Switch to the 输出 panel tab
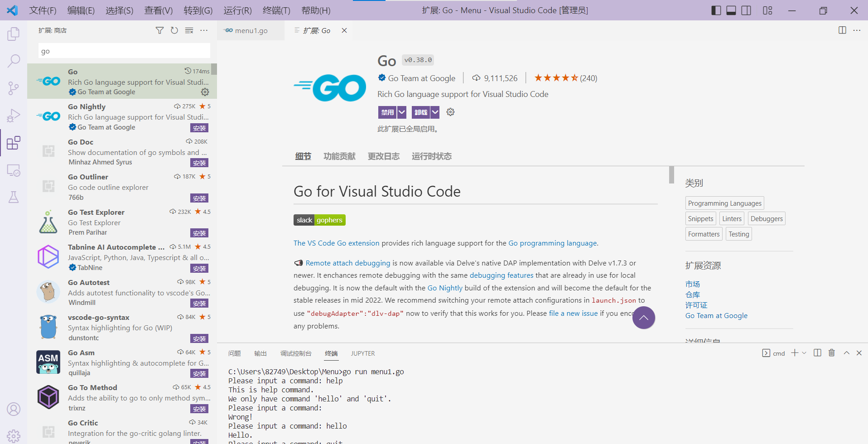 260,353
